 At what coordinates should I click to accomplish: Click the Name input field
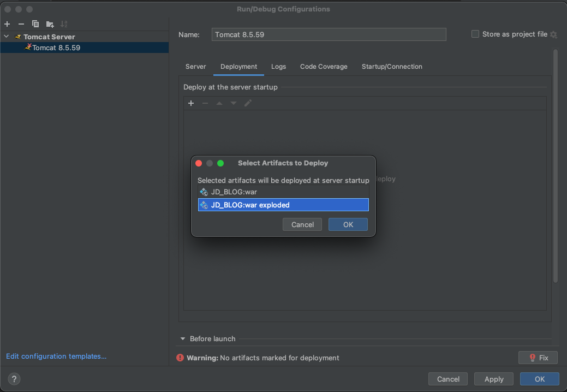coord(329,34)
